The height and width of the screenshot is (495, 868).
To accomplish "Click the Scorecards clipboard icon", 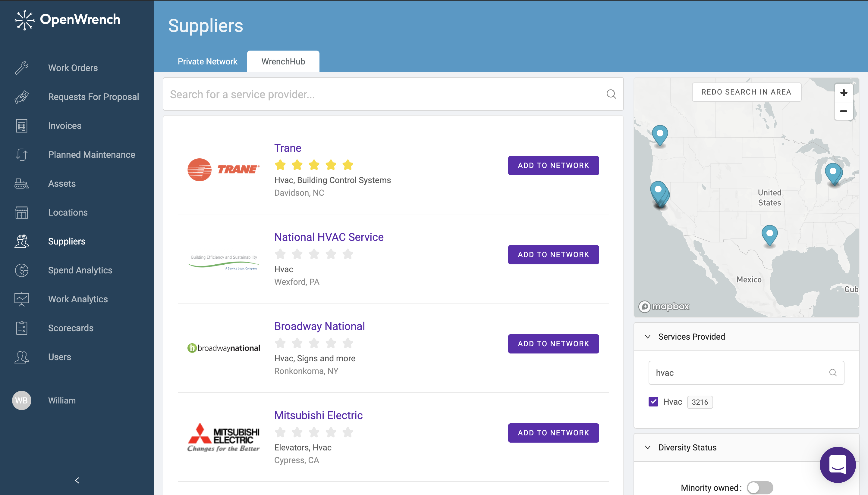I will [22, 328].
